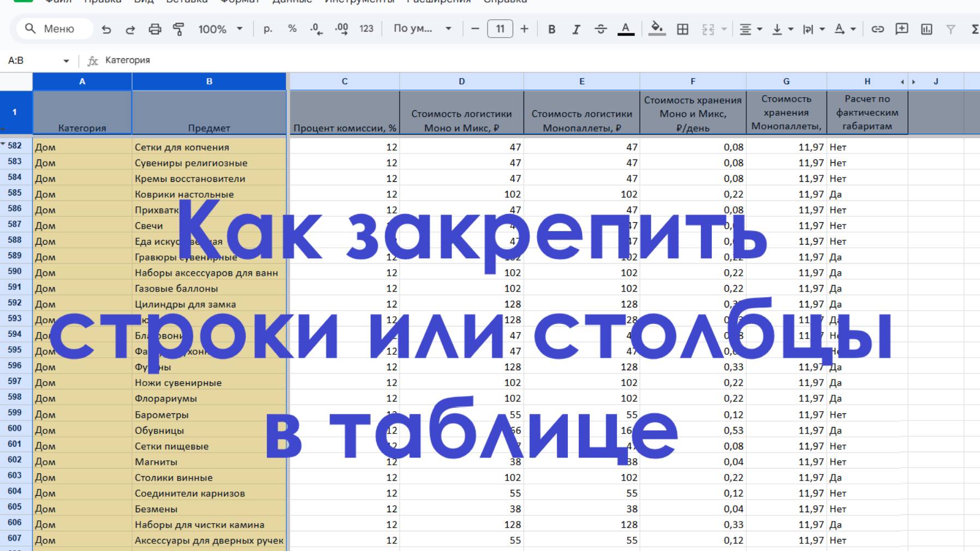Screen dimensions: 980x551
Task: Insert a chart from the toolbar
Action: coord(926,29)
